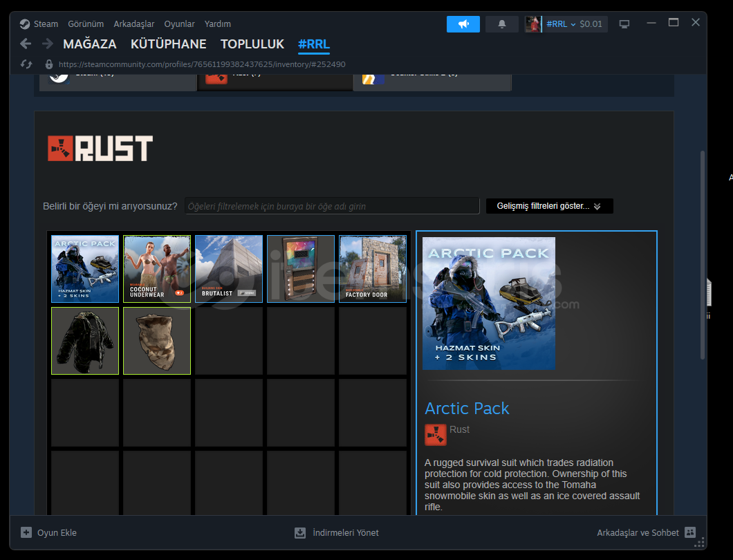Click the steamcommunity inventory URL text
The image size is (733, 560).
pos(202,64)
